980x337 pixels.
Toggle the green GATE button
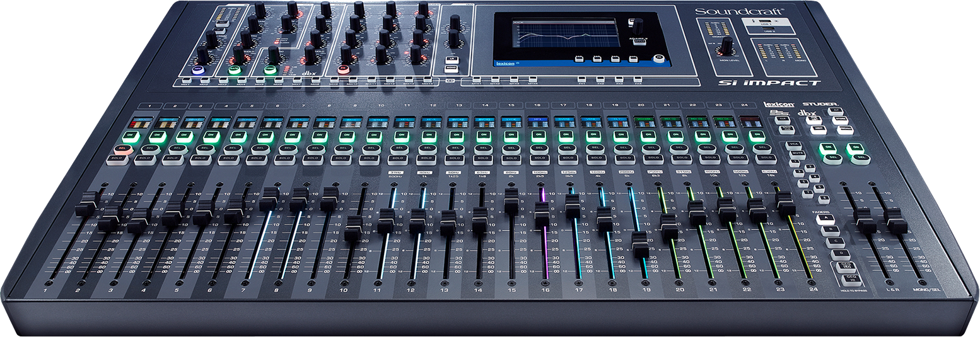coord(235,69)
